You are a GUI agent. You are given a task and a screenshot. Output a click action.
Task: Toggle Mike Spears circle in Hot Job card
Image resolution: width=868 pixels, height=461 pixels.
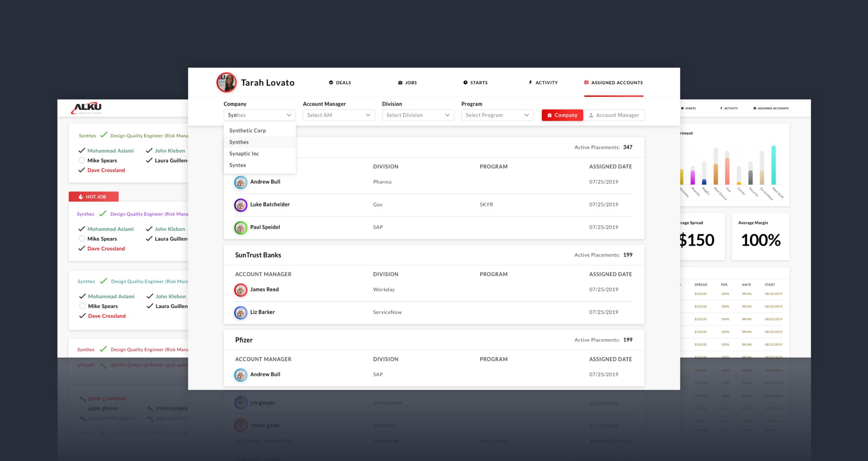(82, 239)
